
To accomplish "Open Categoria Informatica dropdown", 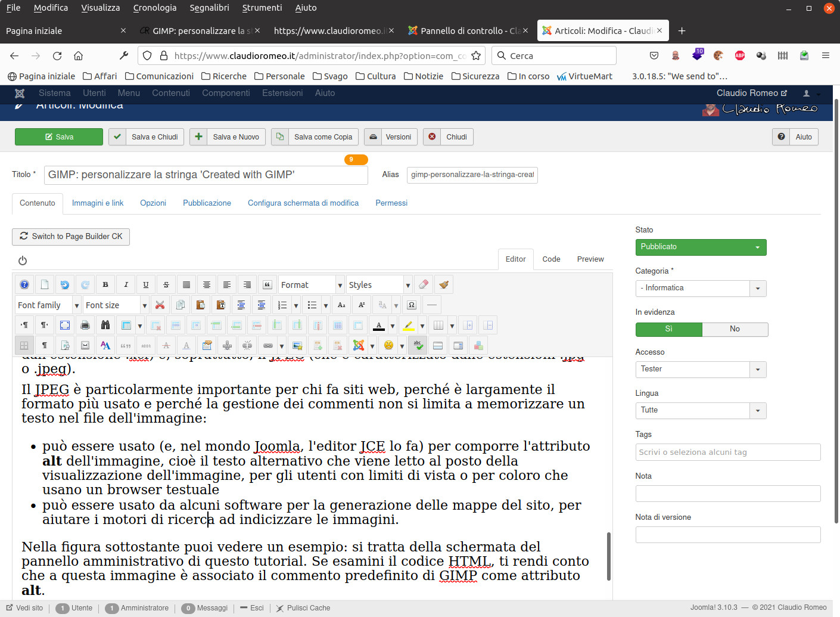I will click(701, 288).
